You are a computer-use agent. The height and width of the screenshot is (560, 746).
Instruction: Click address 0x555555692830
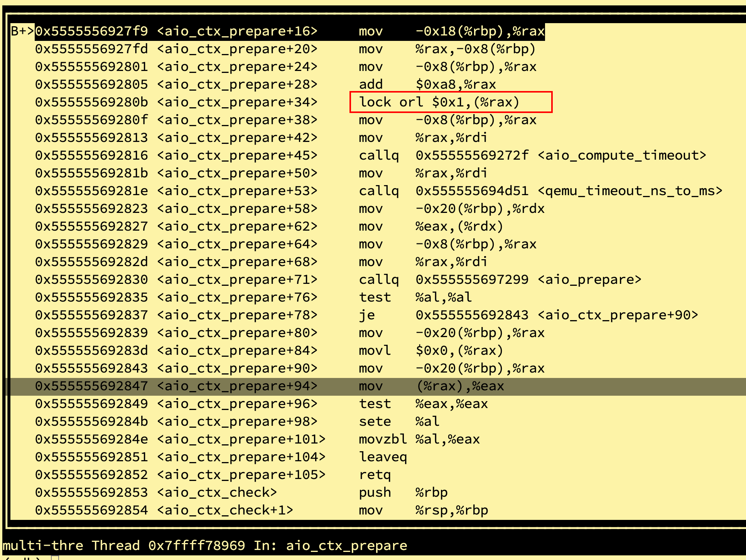[x=91, y=280]
